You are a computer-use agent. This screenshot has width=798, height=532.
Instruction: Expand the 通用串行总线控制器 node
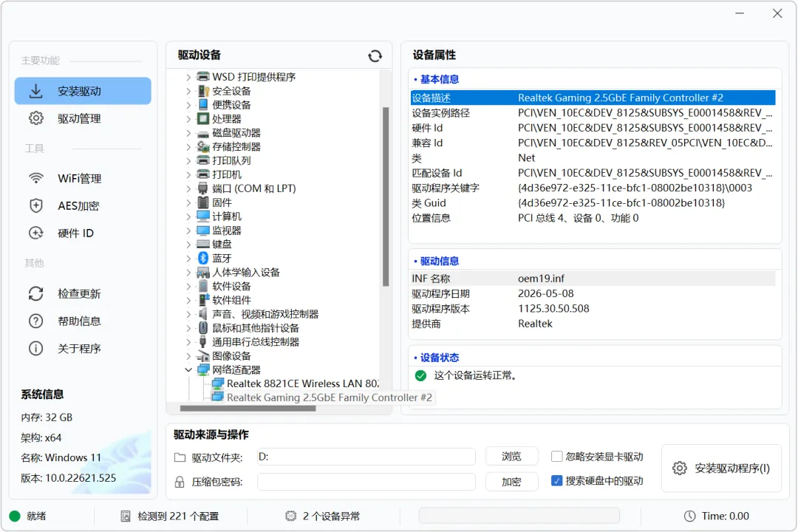188,341
